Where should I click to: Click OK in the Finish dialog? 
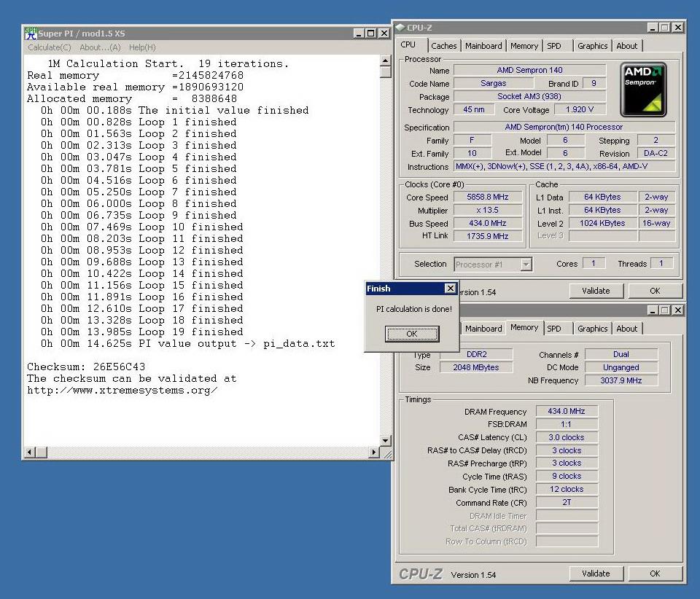412,334
